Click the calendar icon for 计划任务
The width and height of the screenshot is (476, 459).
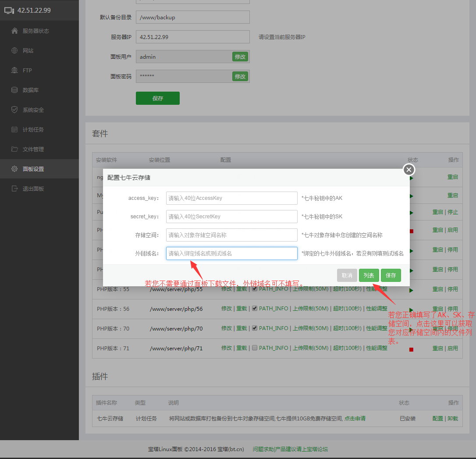point(14,129)
